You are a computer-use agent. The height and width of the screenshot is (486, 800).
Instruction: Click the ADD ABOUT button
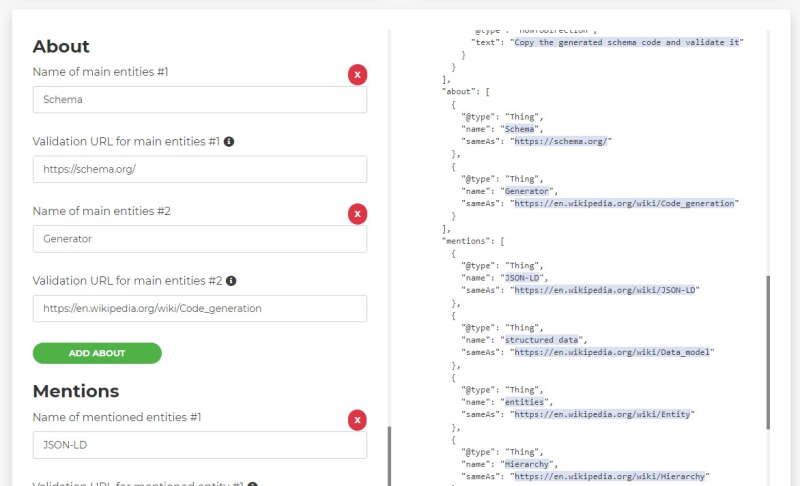point(97,353)
